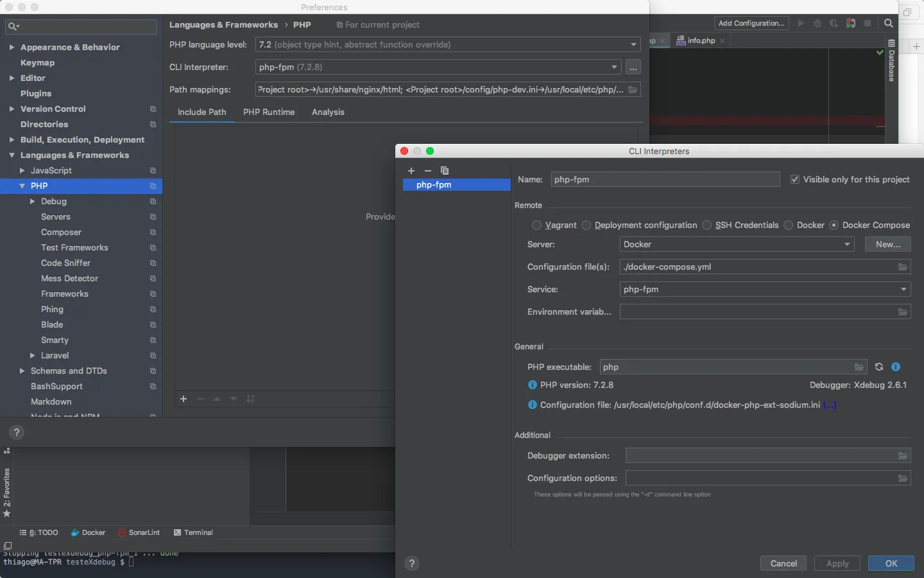
Task: Click the New... server button
Action: (x=888, y=245)
